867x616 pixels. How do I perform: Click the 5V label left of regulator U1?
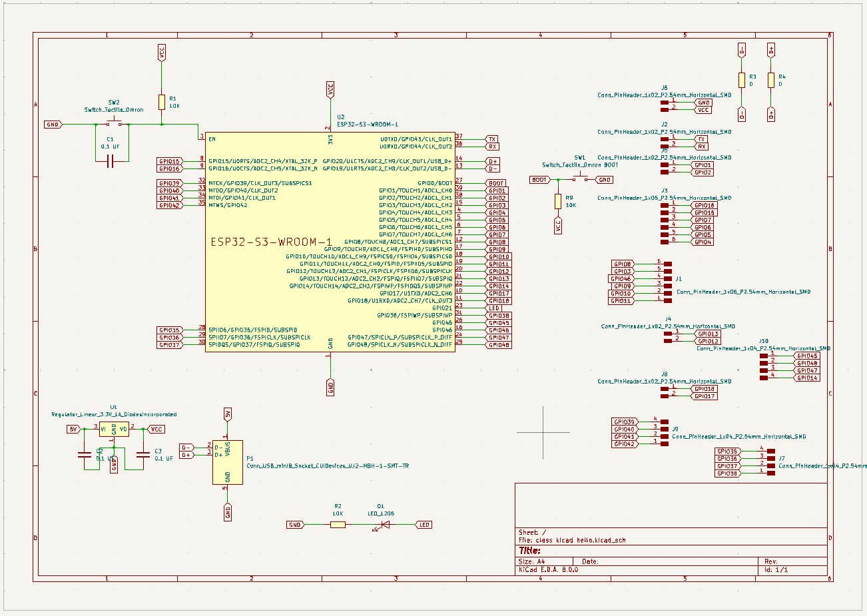click(73, 430)
